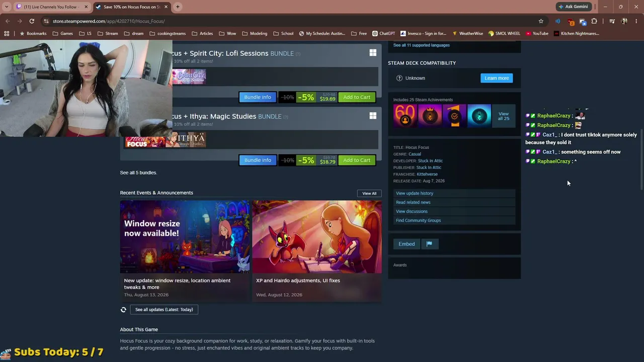Follow the See all 11 supported languages link
This screenshot has width=644, height=362.
pos(422,45)
